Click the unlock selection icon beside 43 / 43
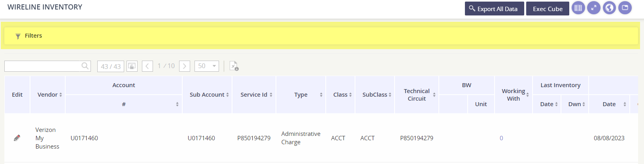Viewport: 644px width, 164px height. point(132,66)
